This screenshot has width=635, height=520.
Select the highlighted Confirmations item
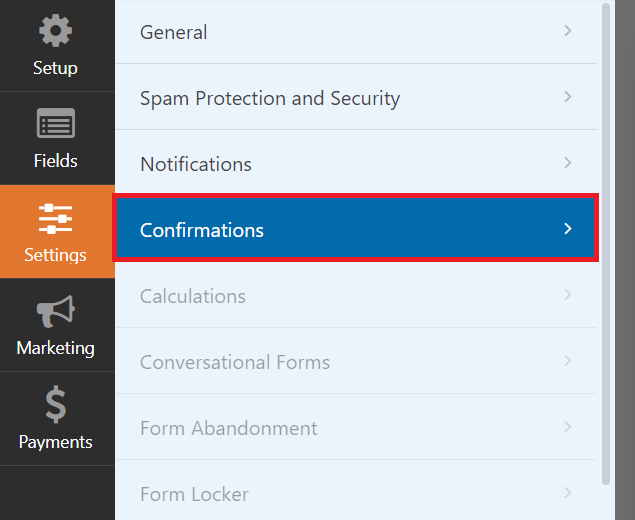point(202,230)
